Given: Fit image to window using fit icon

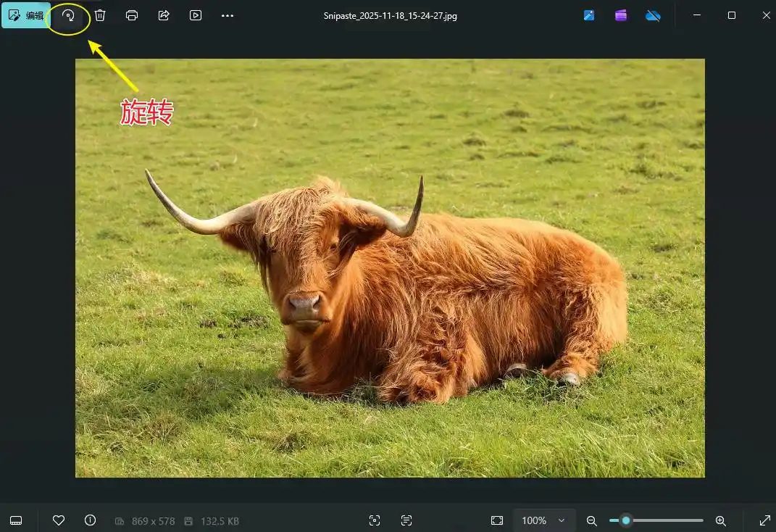Looking at the screenshot, I should [497, 520].
